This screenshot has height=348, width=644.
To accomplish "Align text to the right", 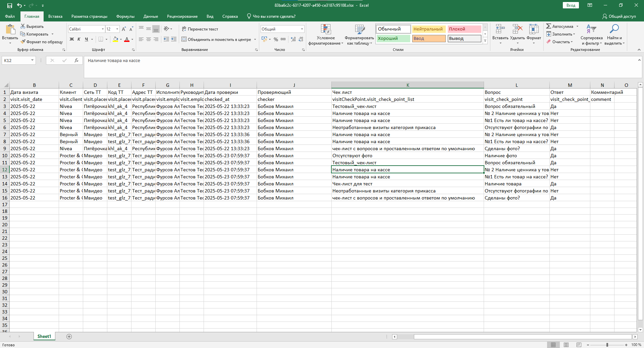I will (x=156, y=39).
